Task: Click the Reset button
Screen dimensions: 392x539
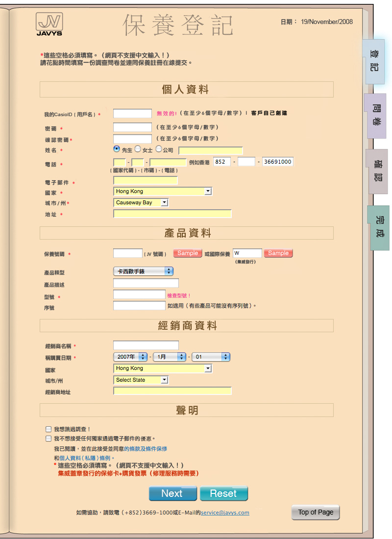Action: [x=223, y=493]
